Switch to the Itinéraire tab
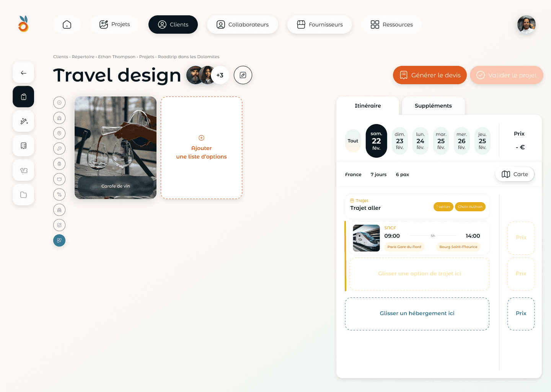The image size is (551, 392). pyautogui.click(x=368, y=106)
